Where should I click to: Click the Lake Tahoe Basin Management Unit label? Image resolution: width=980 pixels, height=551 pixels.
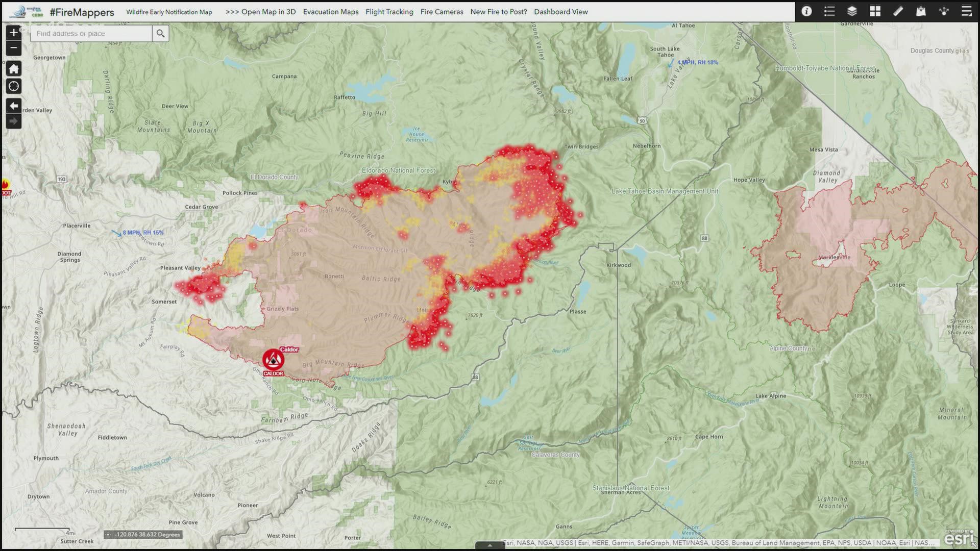coord(665,191)
